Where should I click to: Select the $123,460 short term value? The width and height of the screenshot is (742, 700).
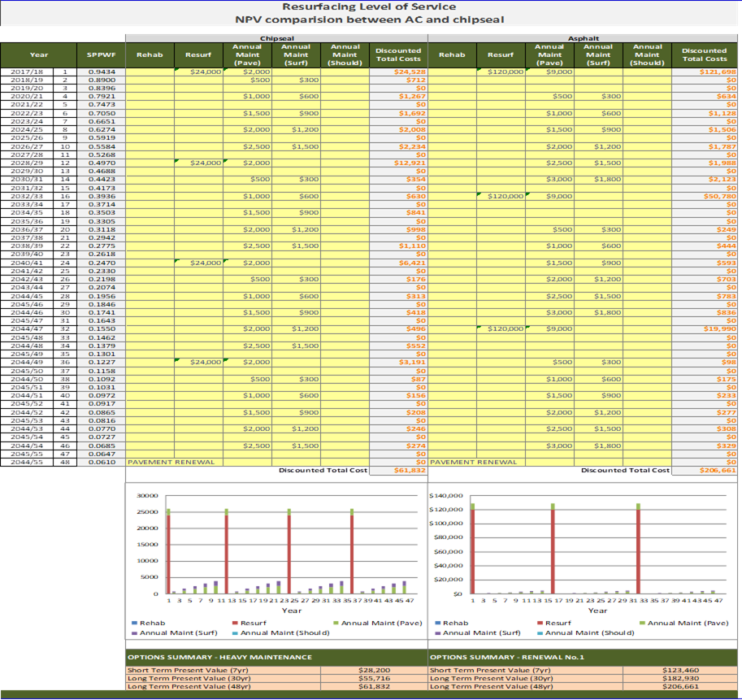click(680, 670)
